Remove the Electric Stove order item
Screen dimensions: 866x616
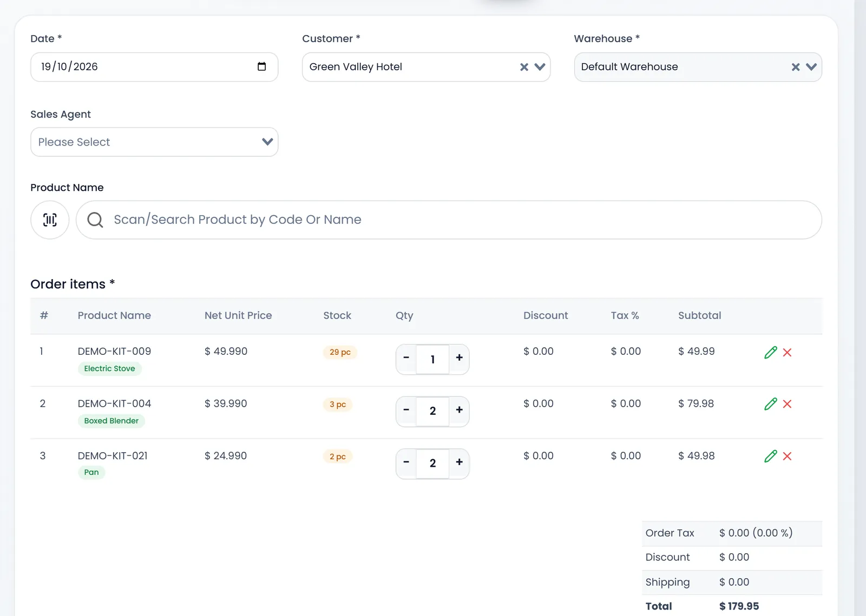click(x=788, y=353)
